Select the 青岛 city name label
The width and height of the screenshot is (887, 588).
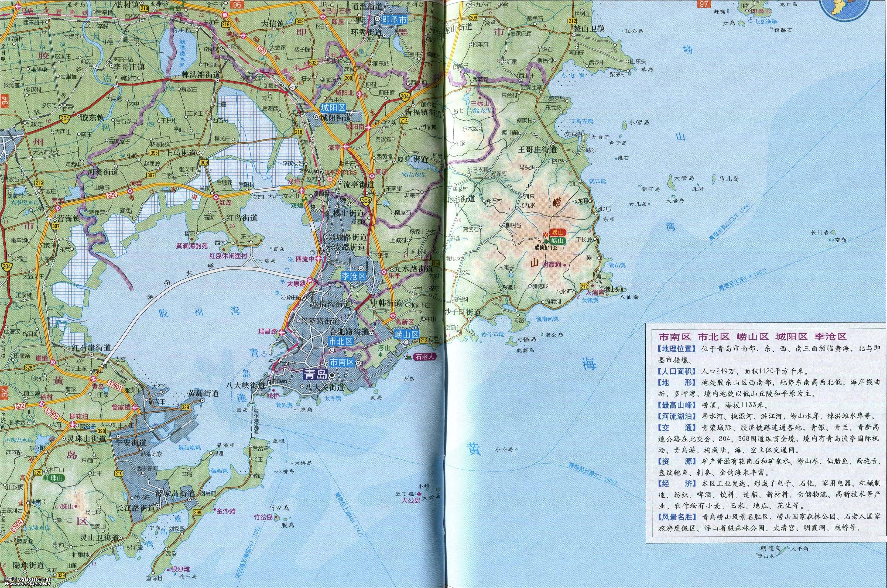316,374
